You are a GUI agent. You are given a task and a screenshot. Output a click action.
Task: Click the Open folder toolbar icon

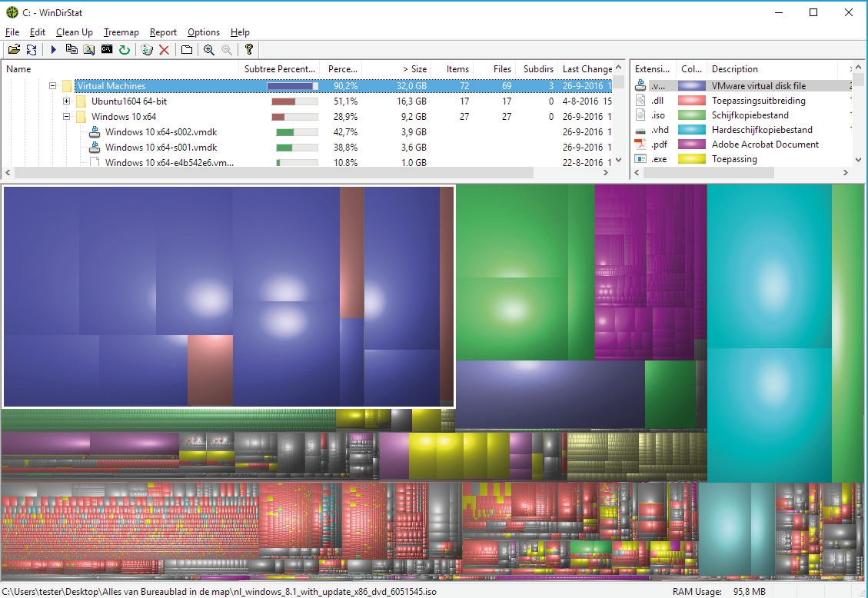[14, 50]
